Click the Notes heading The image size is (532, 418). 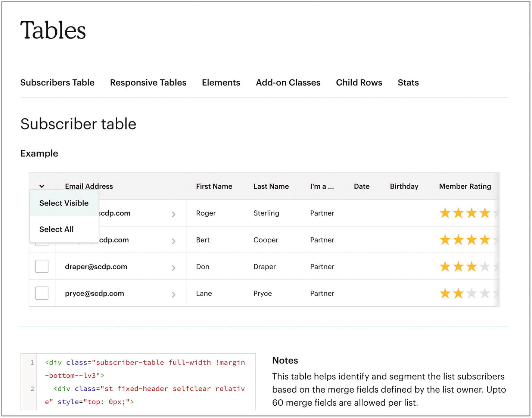click(x=285, y=360)
